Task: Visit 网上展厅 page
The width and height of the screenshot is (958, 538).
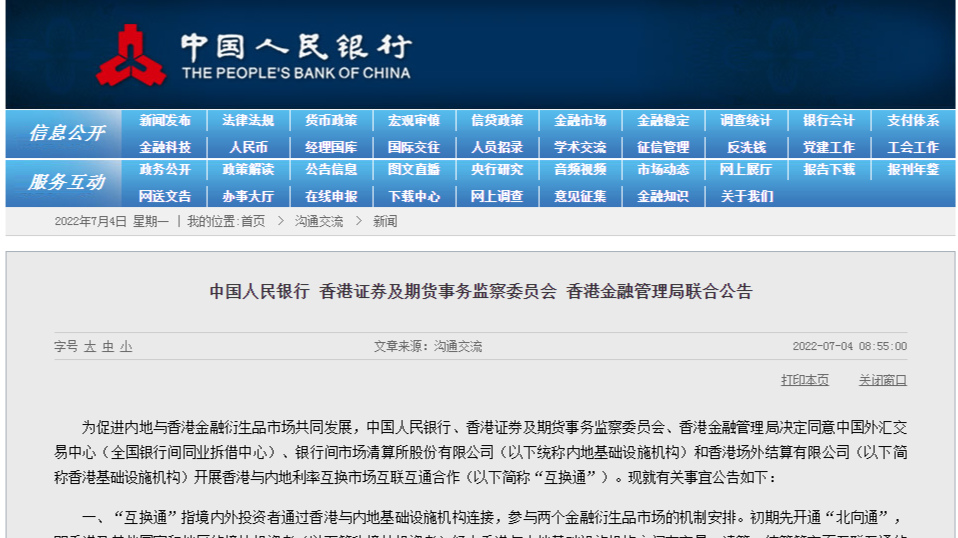Action: (746, 169)
